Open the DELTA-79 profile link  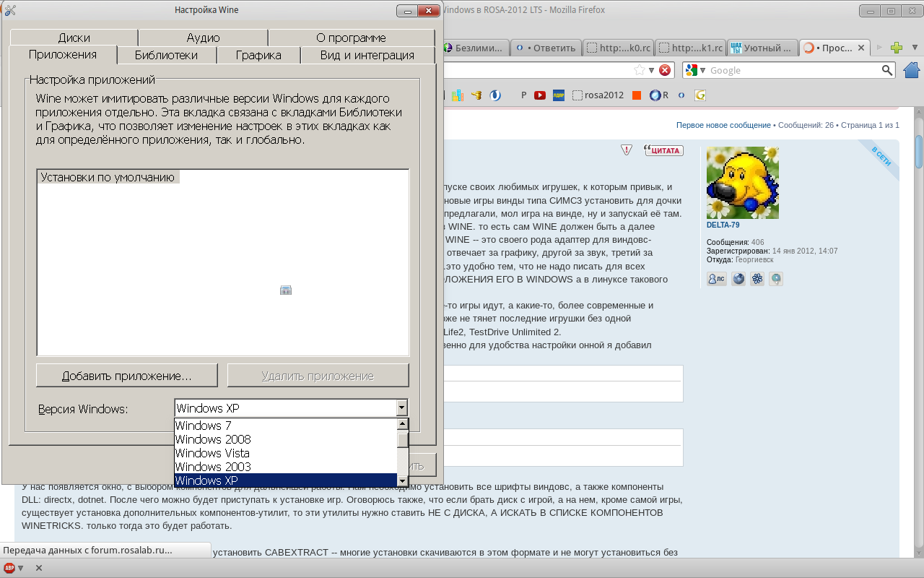(723, 225)
